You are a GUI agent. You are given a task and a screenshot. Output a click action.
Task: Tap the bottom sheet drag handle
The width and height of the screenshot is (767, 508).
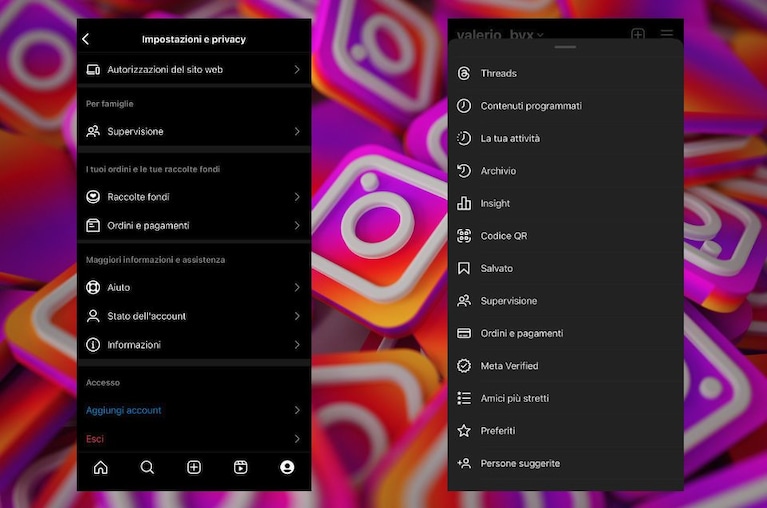[x=565, y=47]
